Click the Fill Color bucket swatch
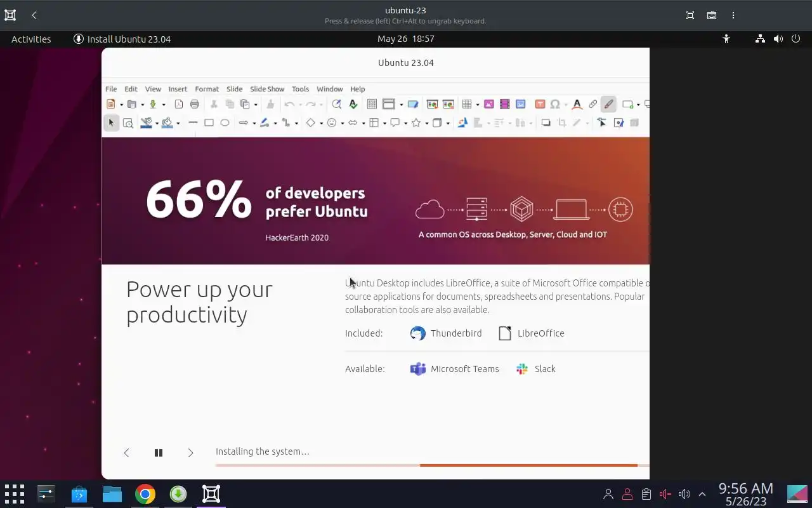This screenshot has height=508, width=812. point(167,123)
